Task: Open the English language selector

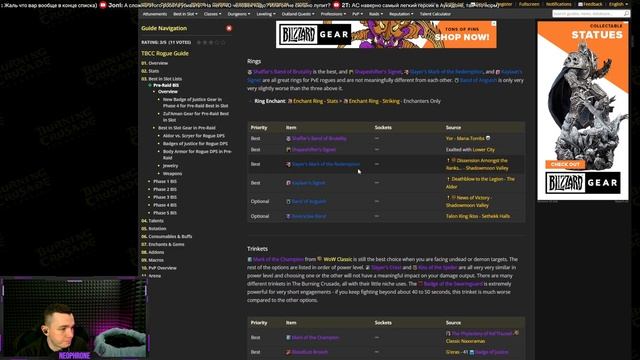Action: click(618, 4)
